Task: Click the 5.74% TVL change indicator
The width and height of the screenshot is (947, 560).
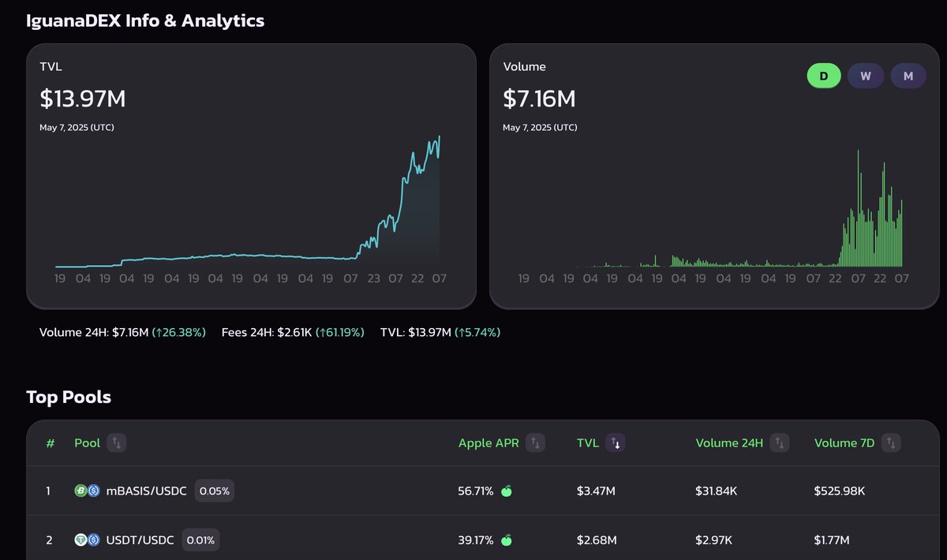Action: pyautogui.click(x=477, y=333)
